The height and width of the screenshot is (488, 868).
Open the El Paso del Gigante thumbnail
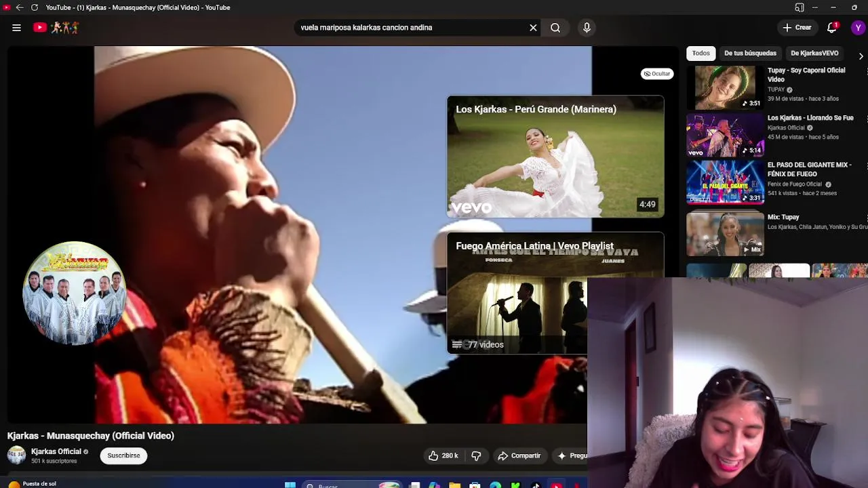coord(725,182)
